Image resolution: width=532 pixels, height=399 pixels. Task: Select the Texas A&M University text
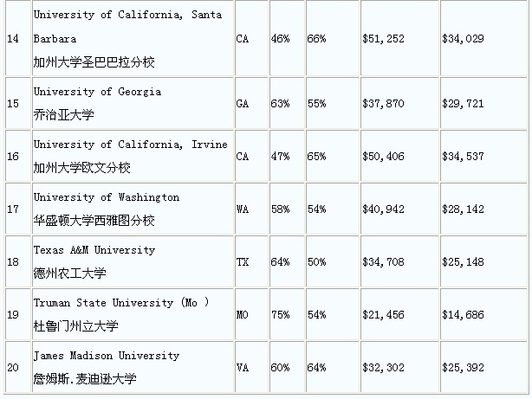94,250
